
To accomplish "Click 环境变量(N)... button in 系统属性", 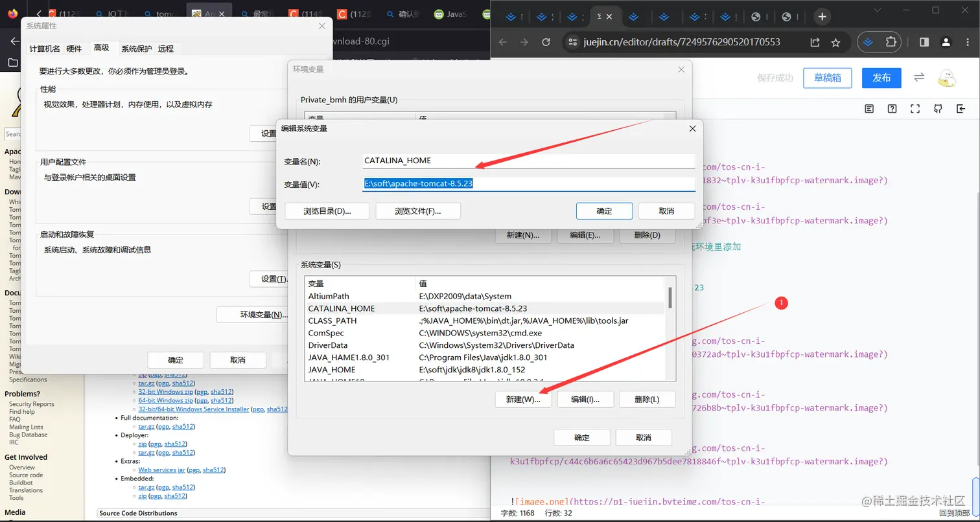I will pyautogui.click(x=251, y=315).
